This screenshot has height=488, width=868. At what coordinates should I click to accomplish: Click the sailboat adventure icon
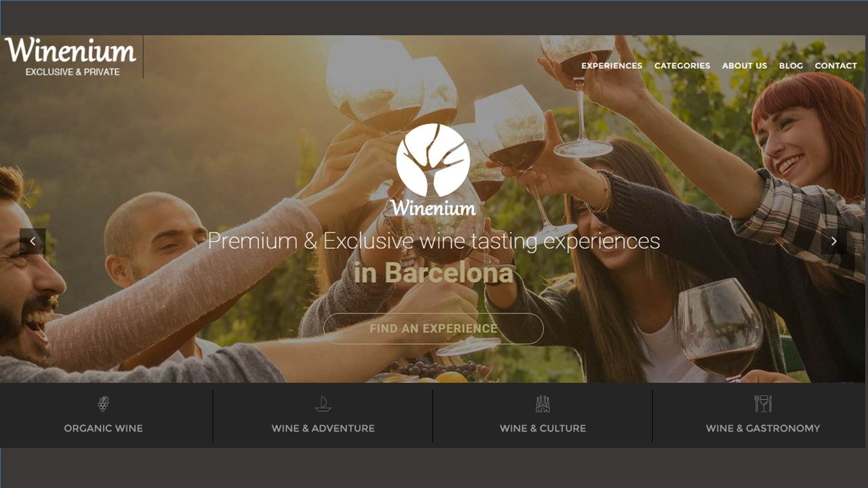(323, 404)
